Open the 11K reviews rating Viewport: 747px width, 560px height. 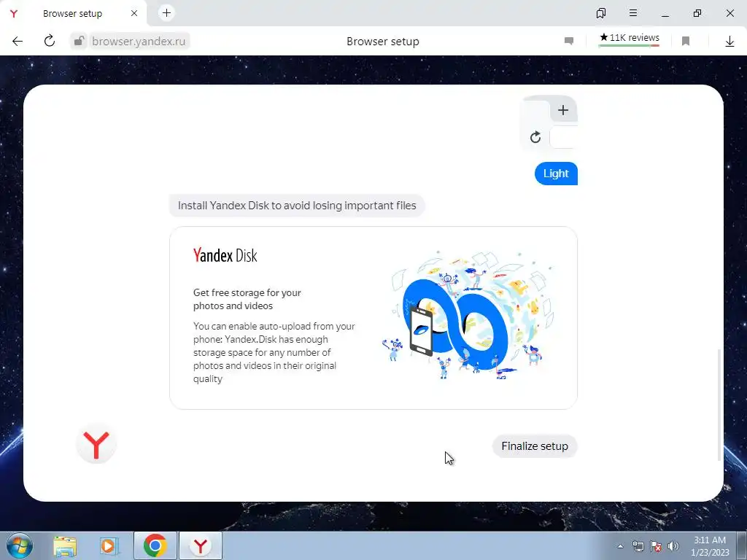(630, 38)
